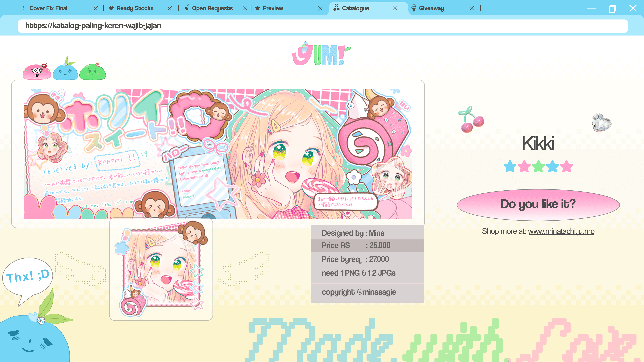Click the diamond heart decoration icon
The width and height of the screenshot is (644, 362).
point(602,122)
